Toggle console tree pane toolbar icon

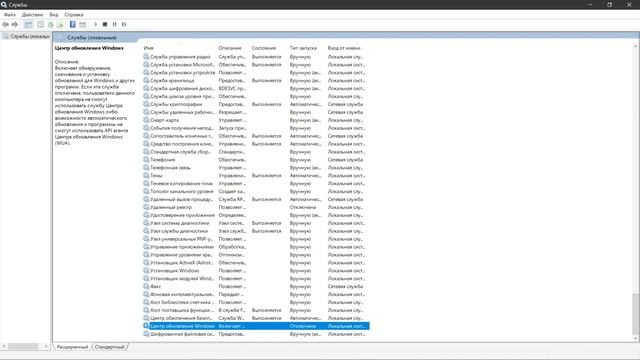click(x=28, y=24)
